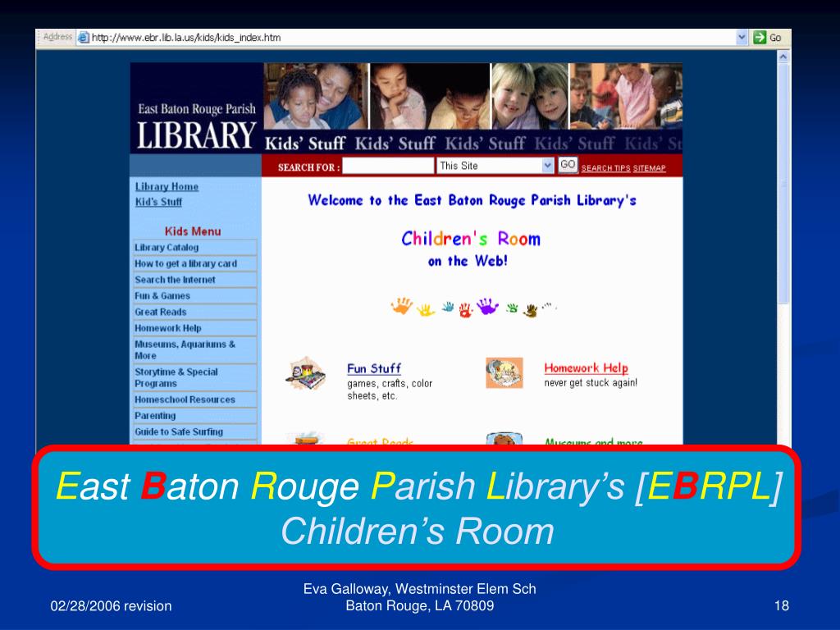Click the browser address URL field

(407, 38)
